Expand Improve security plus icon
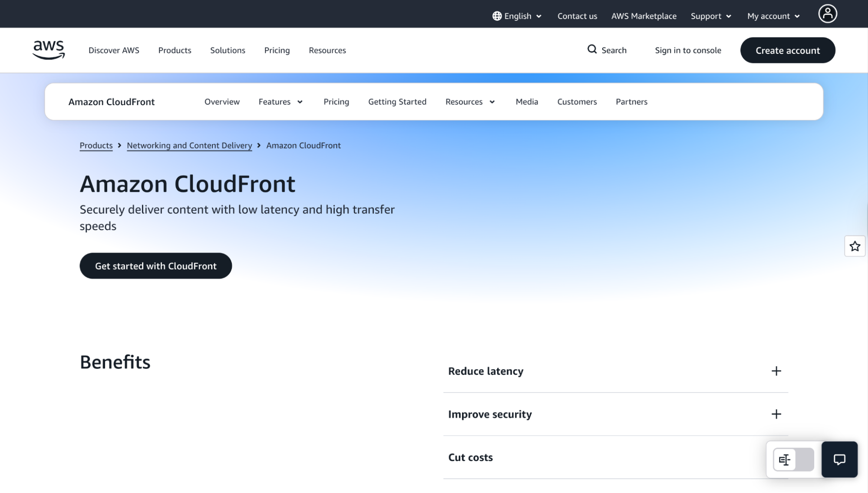Screen dimensions: 868x493 pos(776,414)
